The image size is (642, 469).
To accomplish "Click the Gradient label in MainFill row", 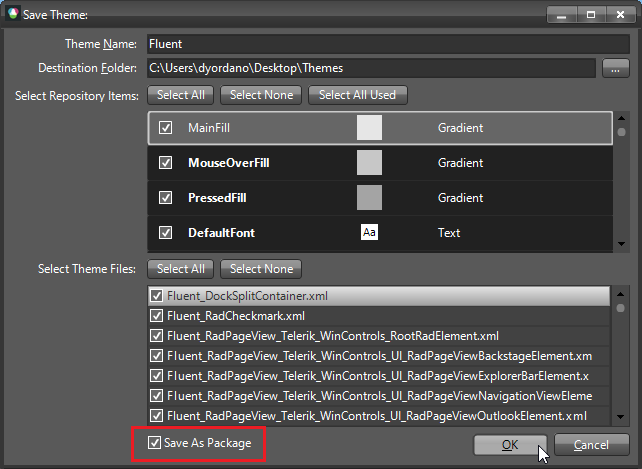I will [460, 128].
